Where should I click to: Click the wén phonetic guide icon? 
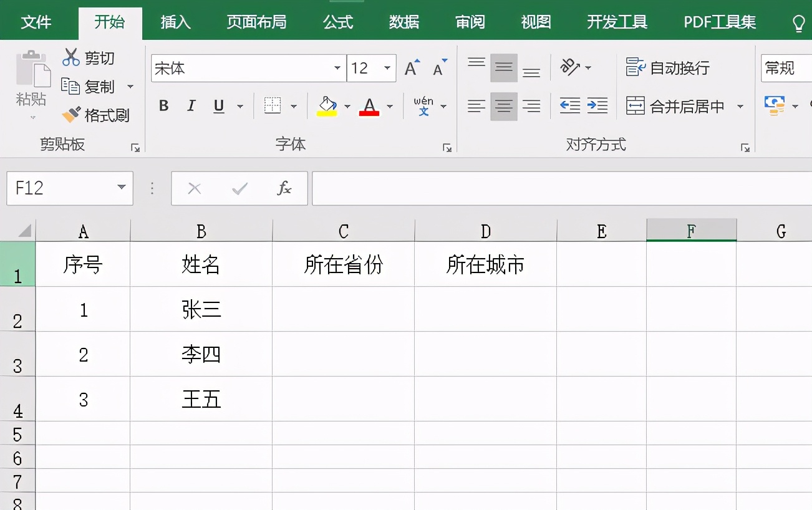point(423,105)
